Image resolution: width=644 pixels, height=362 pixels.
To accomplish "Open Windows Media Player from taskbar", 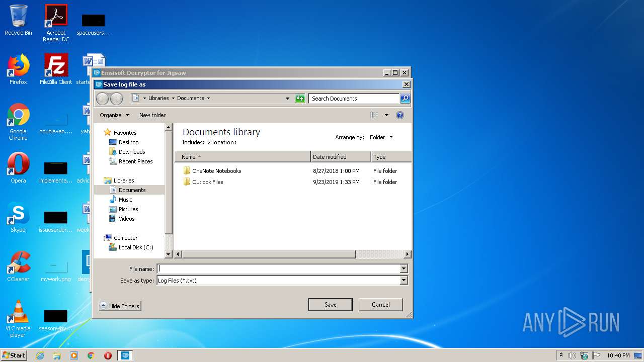I will tap(74, 355).
